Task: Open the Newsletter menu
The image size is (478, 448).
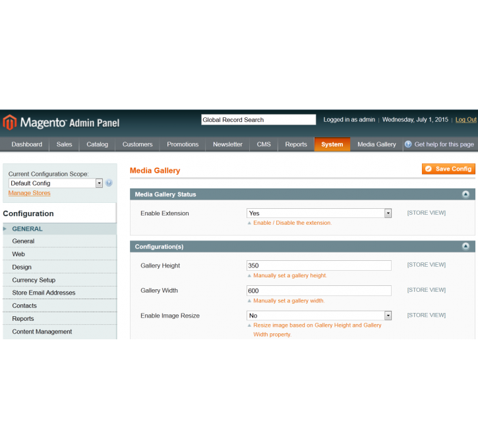Action: click(227, 144)
